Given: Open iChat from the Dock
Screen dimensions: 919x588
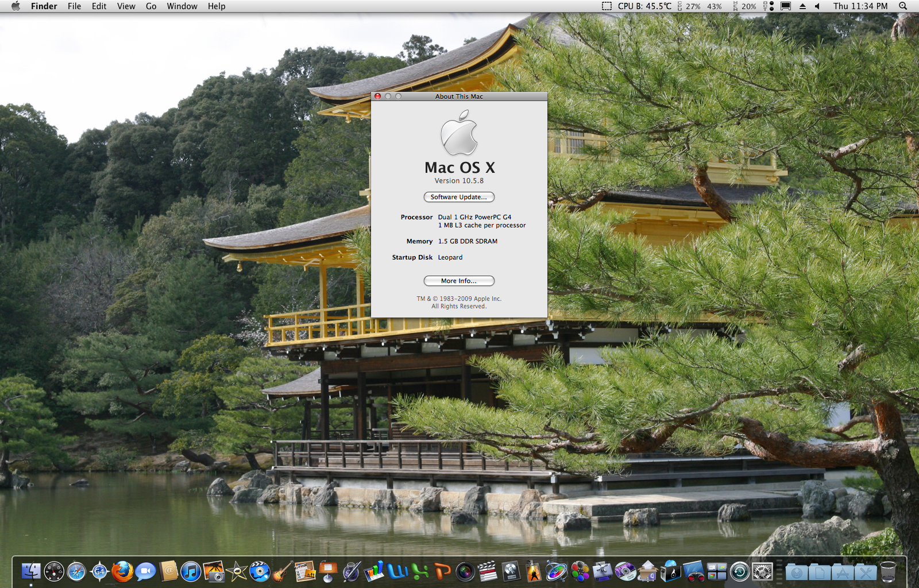Looking at the screenshot, I should pos(146,572).
